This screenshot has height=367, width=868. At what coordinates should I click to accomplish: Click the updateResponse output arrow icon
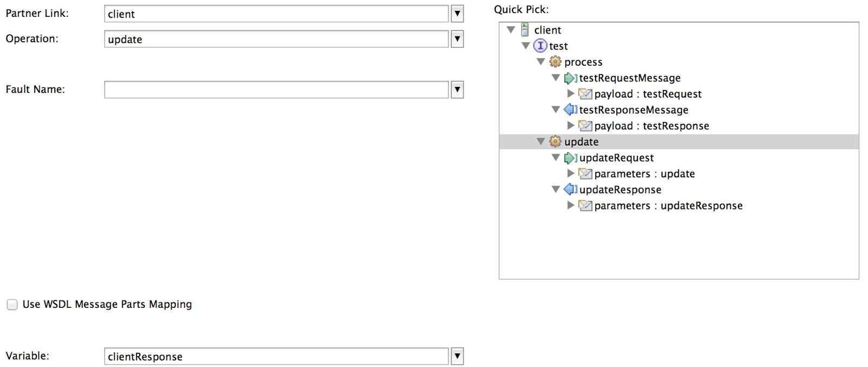(570, 189)
